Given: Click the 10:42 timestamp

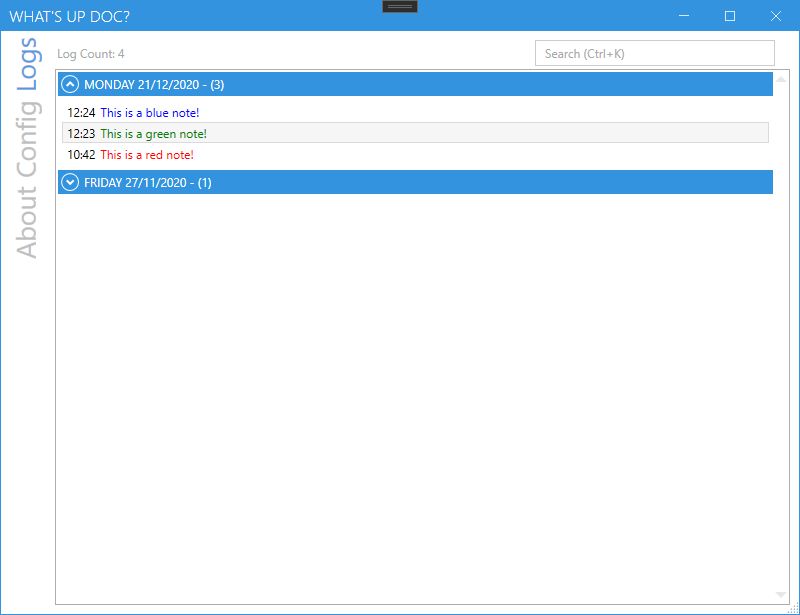Looking at the screenshot, I should tap(81, 155).
